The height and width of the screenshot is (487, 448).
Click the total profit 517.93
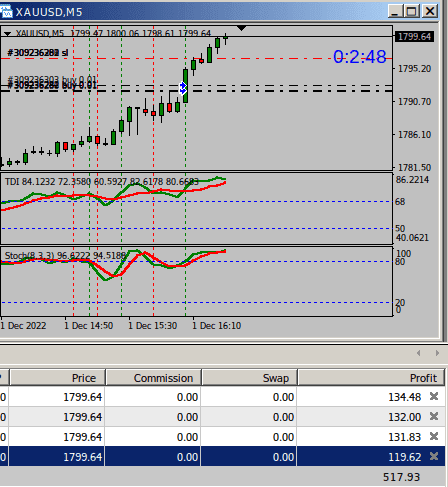point(401,477)
